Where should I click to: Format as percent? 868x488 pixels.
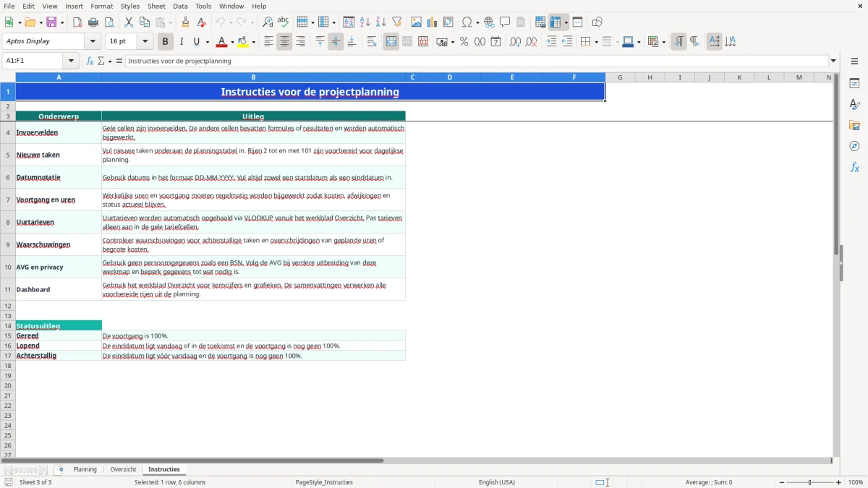pos(464,42)
